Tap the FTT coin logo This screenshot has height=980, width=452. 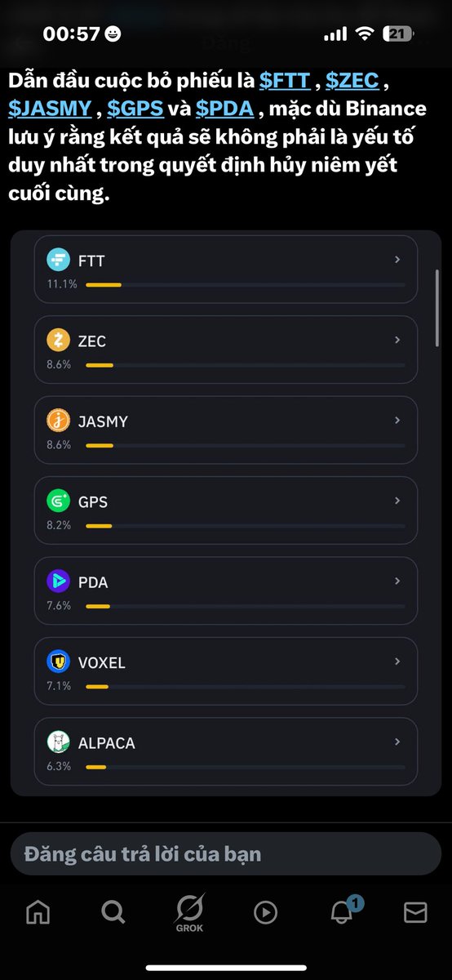tap(59, 261)
